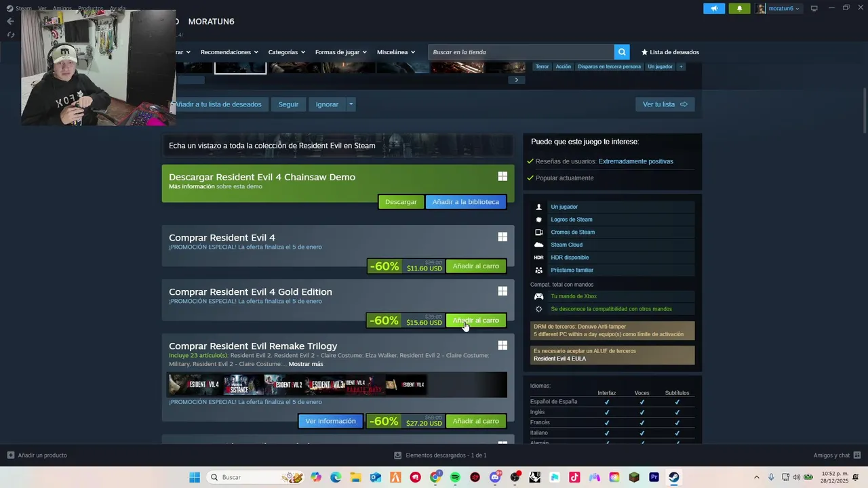The width and height of the screenshot is (868, 488).
Task: Open Adobe Premiere from the taskbar
Action: [654, 477]
